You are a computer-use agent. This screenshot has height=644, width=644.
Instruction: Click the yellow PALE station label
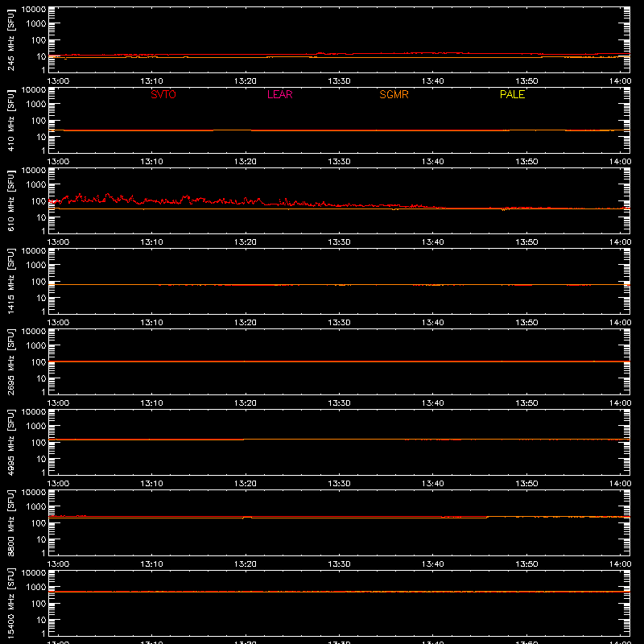[x=512, y=94]
